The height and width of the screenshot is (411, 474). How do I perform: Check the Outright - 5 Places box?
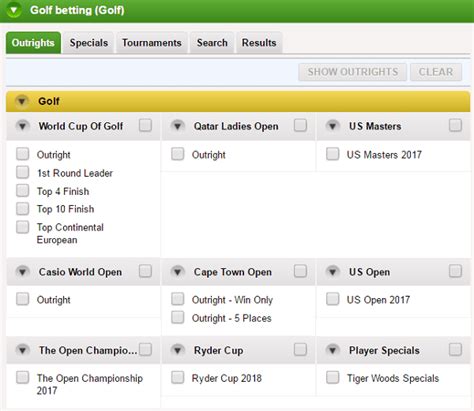pos(178,317)
